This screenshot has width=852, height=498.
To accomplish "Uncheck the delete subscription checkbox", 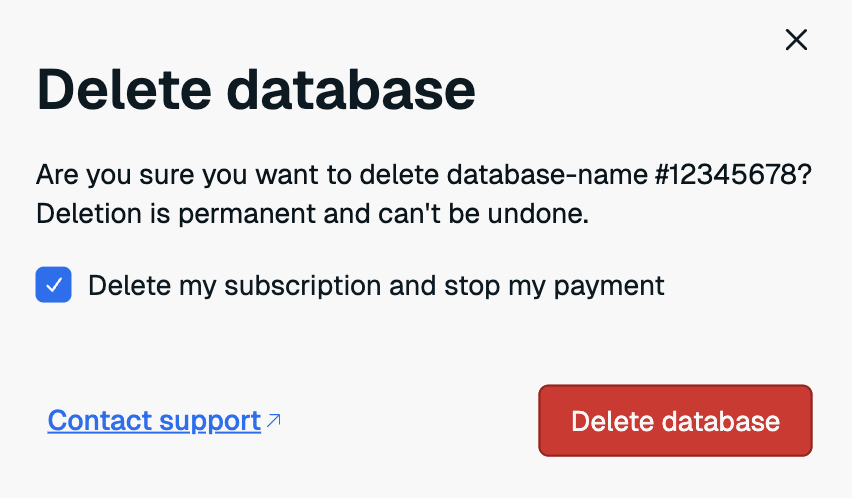I will click(54, 285).
